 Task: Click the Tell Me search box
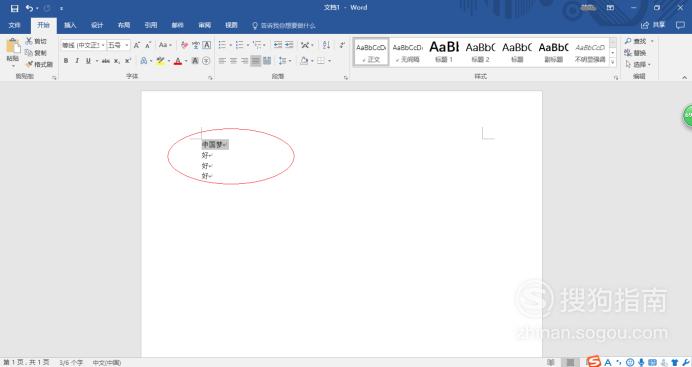pos(283,26)
